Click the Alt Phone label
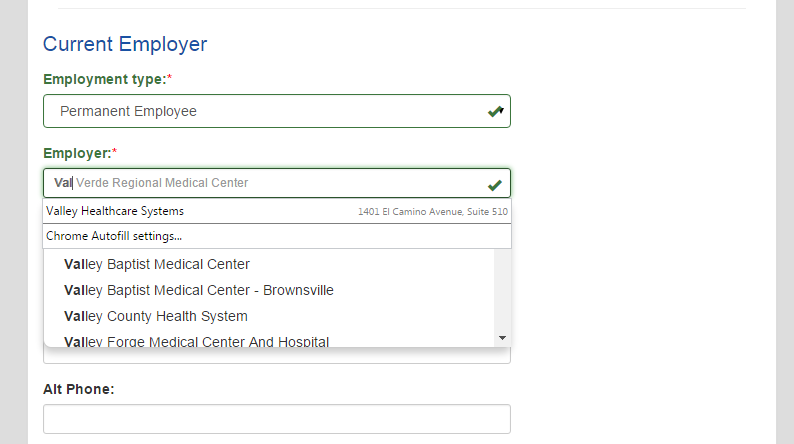This screenshot has width=794, height=444. pyautogui.click(x=78, y=389)
